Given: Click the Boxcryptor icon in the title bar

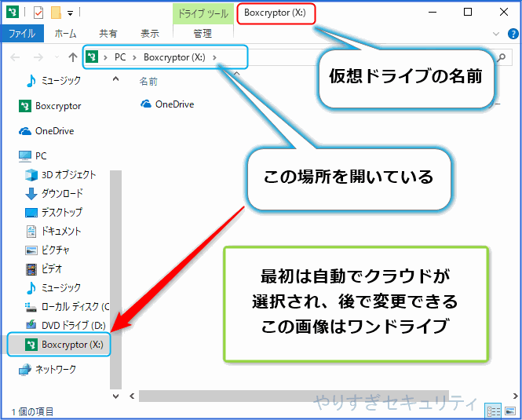Looking at the screenshot, I should tap(13, 13).
